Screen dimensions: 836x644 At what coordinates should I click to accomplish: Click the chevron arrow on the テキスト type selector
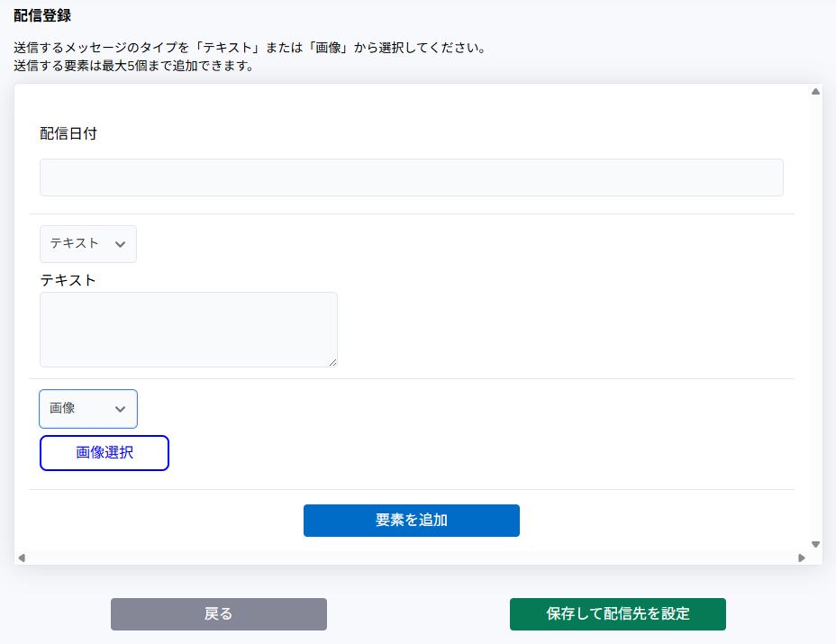120,244
